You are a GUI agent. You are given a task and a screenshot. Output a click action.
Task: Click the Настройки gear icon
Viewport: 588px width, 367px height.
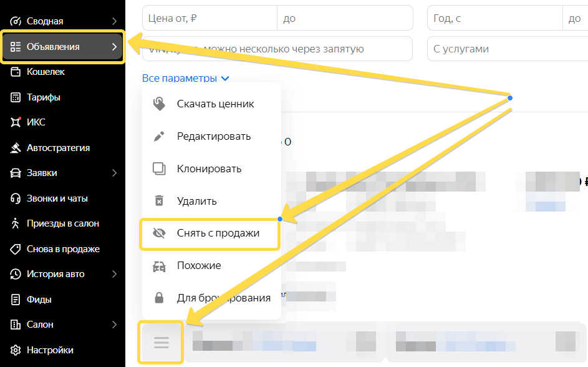pyautogui.click(x=16, y=350)
